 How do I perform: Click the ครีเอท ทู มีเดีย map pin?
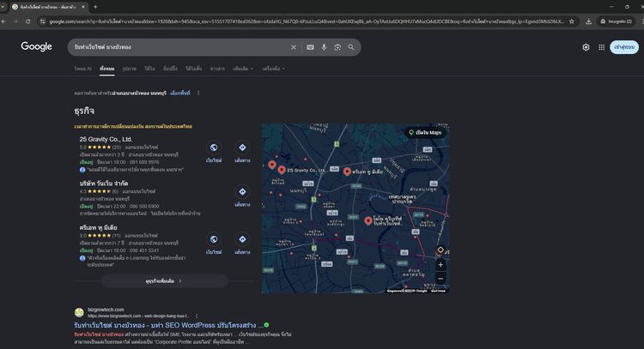[347, 171]
